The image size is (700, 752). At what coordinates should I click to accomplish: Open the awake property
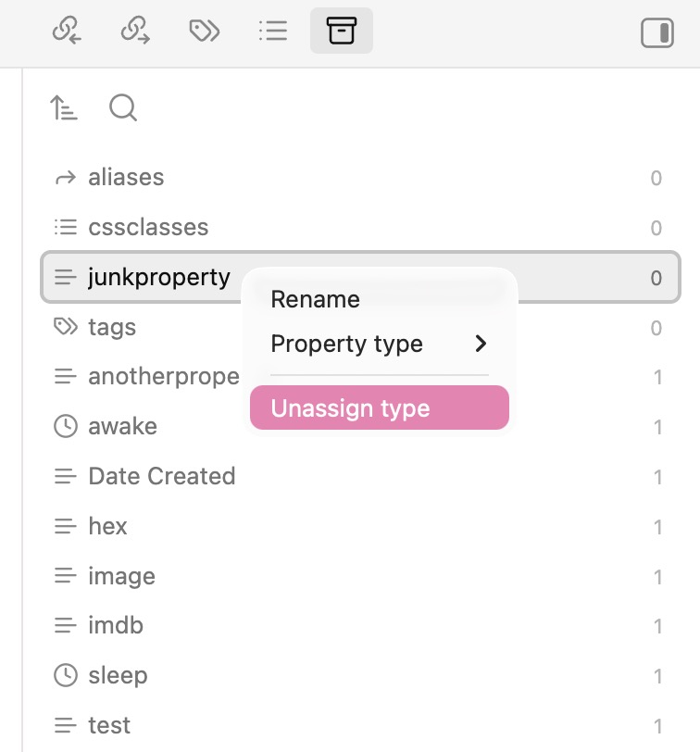(x=122, y=427)
